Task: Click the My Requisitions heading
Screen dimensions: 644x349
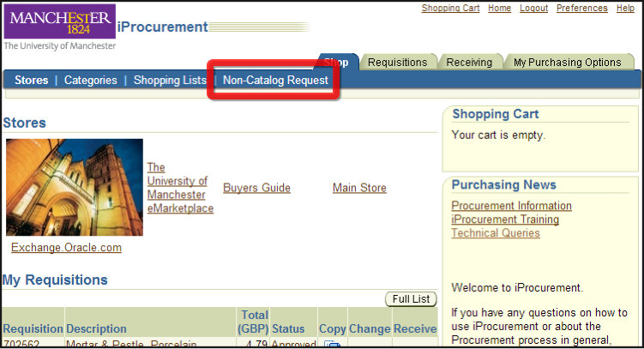Action: [55, 280]
